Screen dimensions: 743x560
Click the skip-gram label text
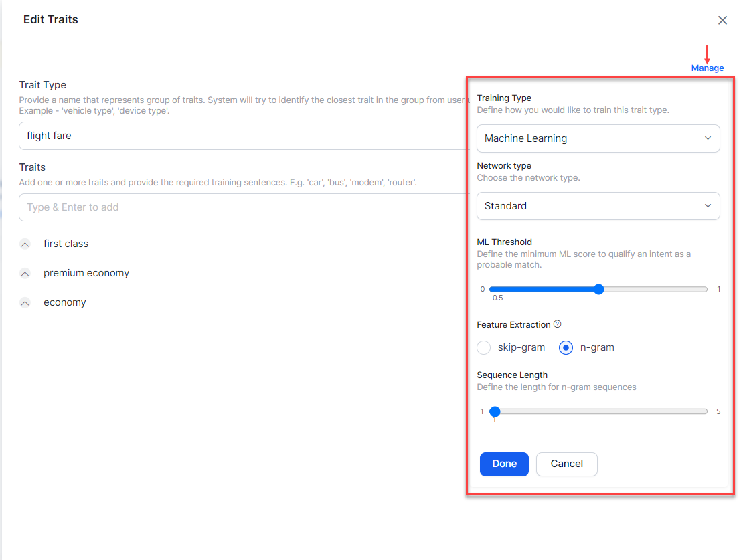(521, 348)
